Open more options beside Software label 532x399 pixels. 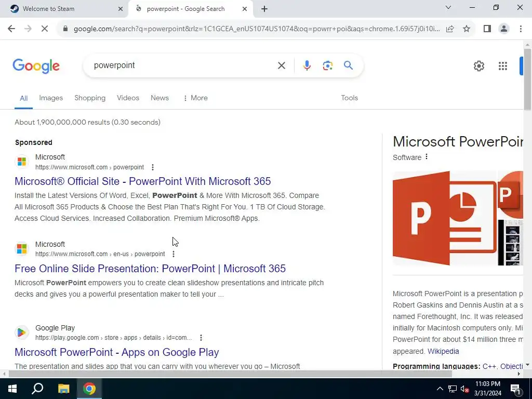click(427, 157)
